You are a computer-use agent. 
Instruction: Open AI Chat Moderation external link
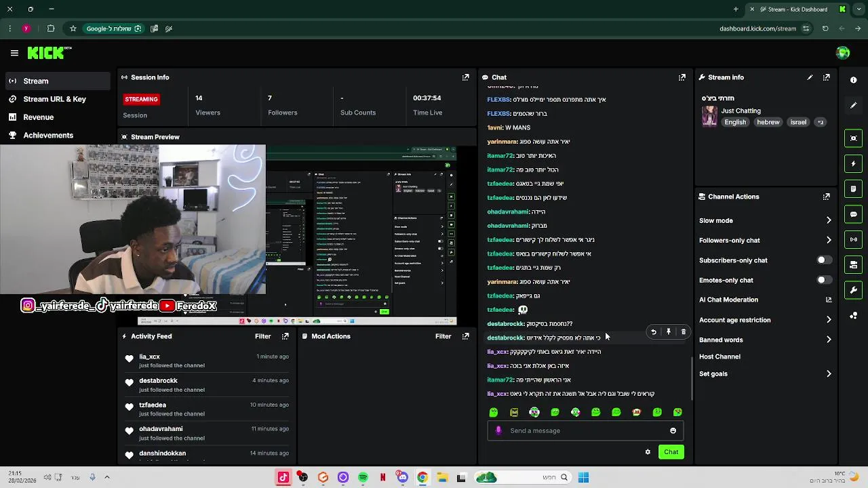[829, 300]
